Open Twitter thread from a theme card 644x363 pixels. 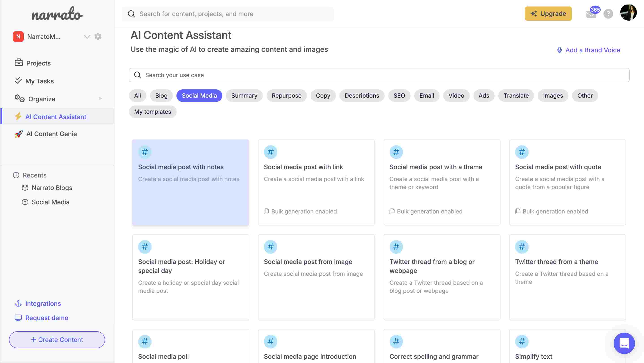[568, 277]
